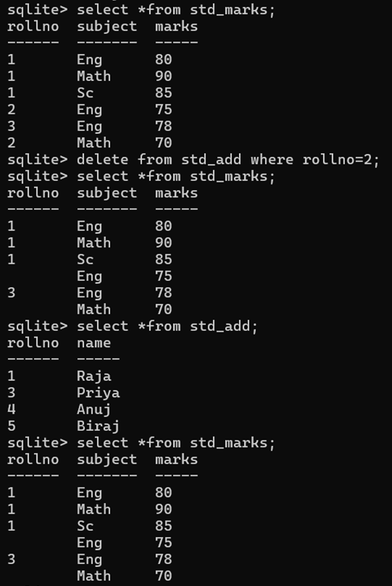Click the "select *from std_add;" command
The width and height of the screenshot is (392, 586).
pyautogui.click(x=167, y=326)
